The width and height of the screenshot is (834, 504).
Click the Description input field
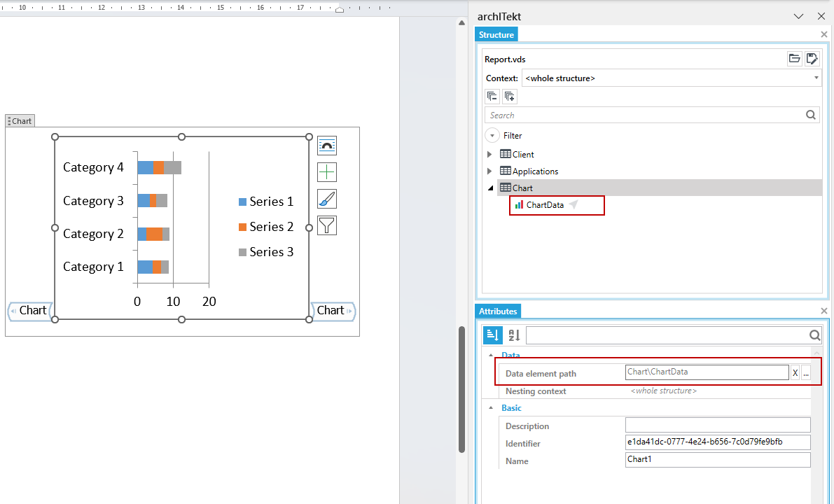click(718, 426)
